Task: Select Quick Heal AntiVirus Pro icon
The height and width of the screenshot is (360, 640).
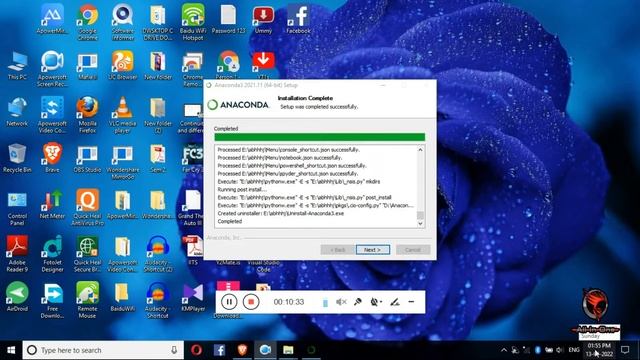Action: coord(87,208)
